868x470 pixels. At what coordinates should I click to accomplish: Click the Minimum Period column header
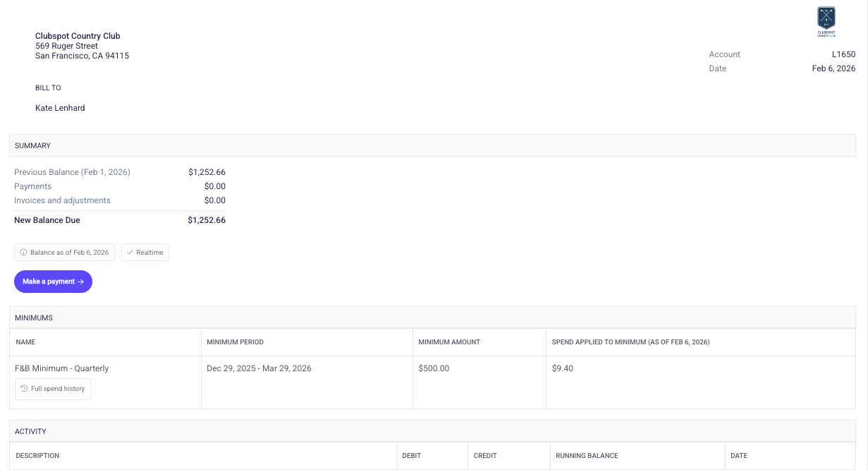235,342
